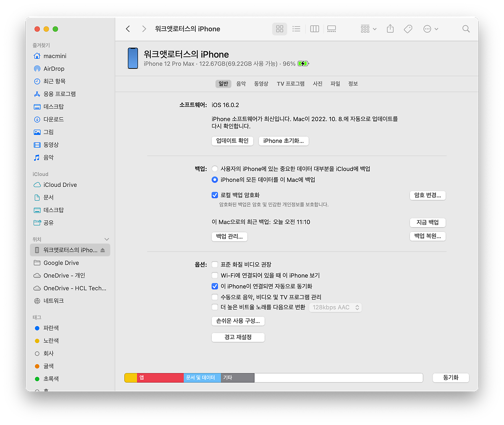Viewport: 504px width, 425px height.
Task: Click red 앱 segment of storage bar
Action: click(x=160, y=378)
